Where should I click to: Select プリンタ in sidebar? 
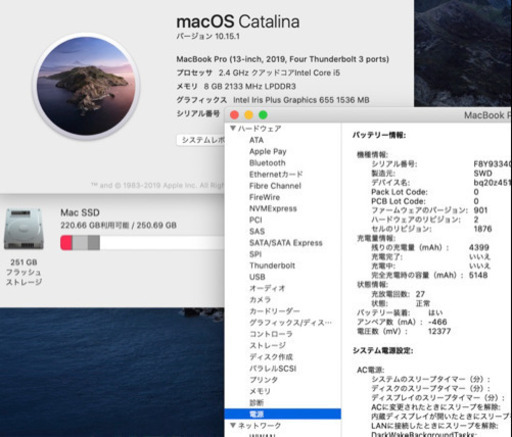264,380
